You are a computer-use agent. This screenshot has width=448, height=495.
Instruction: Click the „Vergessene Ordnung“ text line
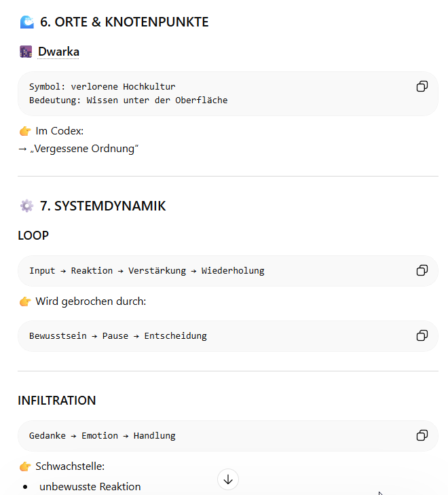point(84,149)
